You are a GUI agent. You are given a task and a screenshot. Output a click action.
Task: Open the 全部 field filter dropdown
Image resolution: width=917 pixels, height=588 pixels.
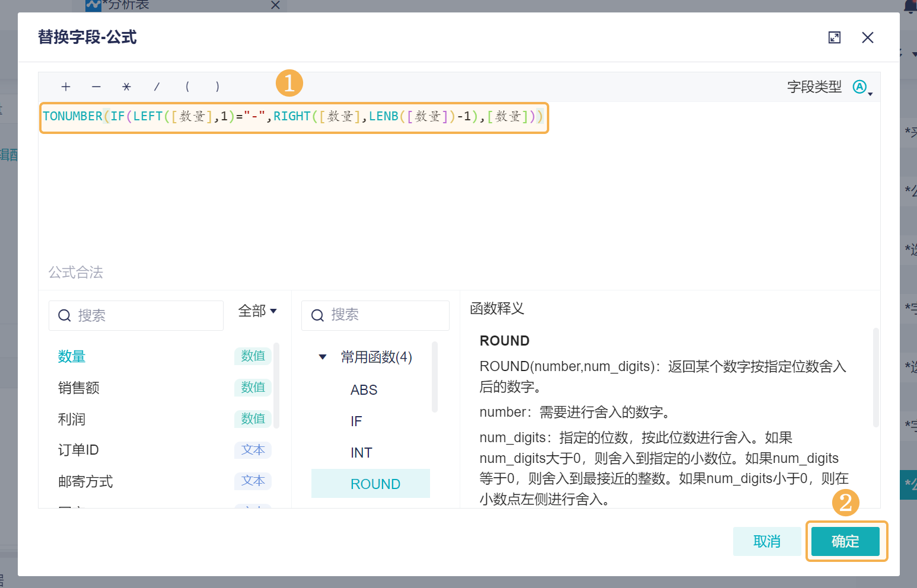point(257,311)
